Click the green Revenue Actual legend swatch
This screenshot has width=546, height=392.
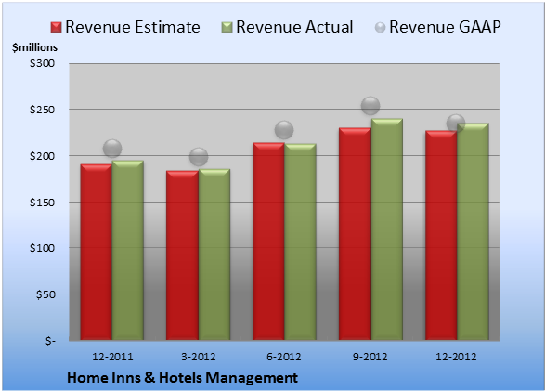pos(227,28)
